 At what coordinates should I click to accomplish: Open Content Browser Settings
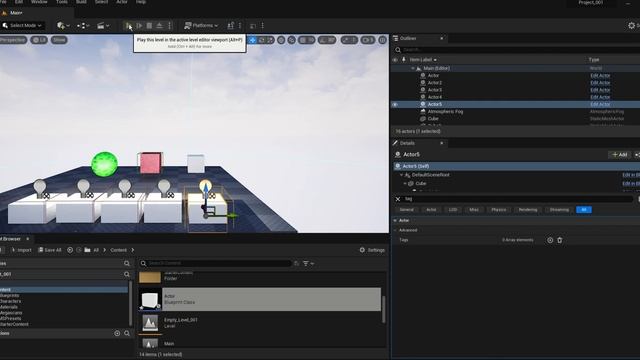click(x=372, y=250)
